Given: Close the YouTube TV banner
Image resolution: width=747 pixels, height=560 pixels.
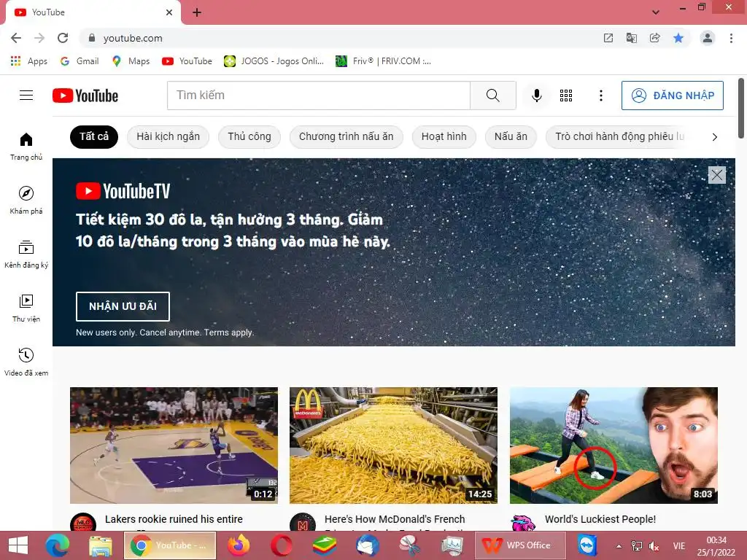Looking at the screenshot, I should click(716, 175).
